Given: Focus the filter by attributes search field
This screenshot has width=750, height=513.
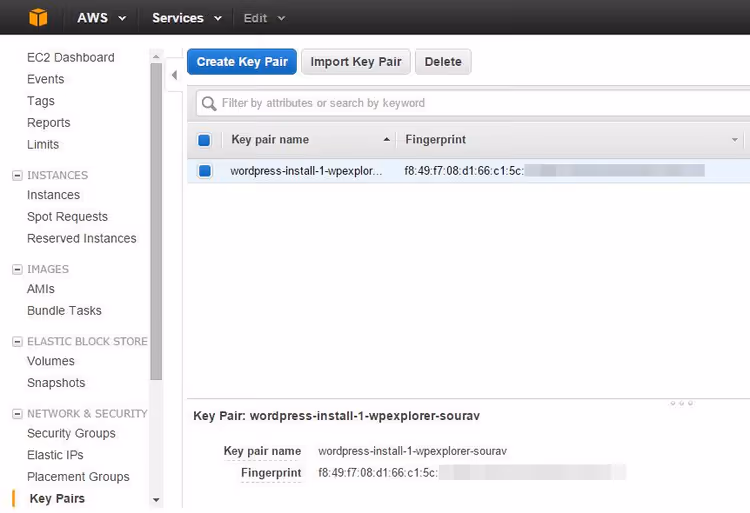Looking at the screenshot, I should 474,103.
